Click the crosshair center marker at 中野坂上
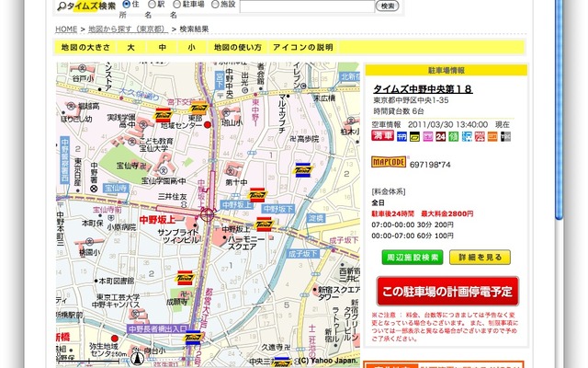 pyautogui.click(x=207, y=214)
